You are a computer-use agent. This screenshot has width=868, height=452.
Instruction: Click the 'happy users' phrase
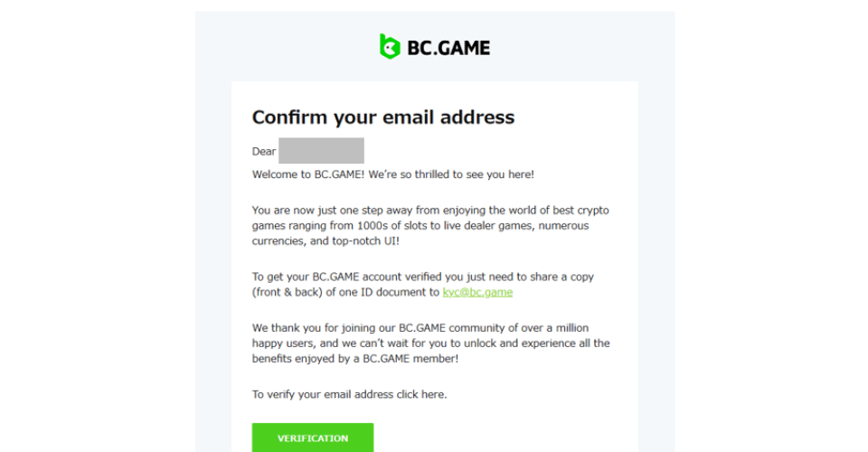coord(283,344)
